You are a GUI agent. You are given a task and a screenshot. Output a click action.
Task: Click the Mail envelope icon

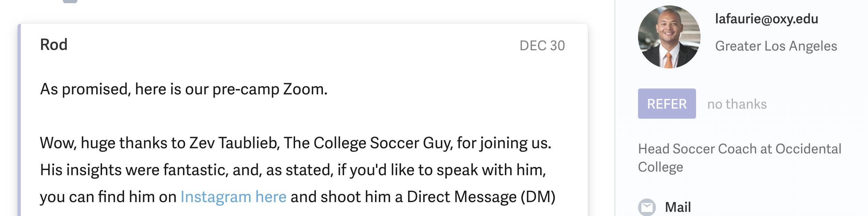tap(646, 207)
